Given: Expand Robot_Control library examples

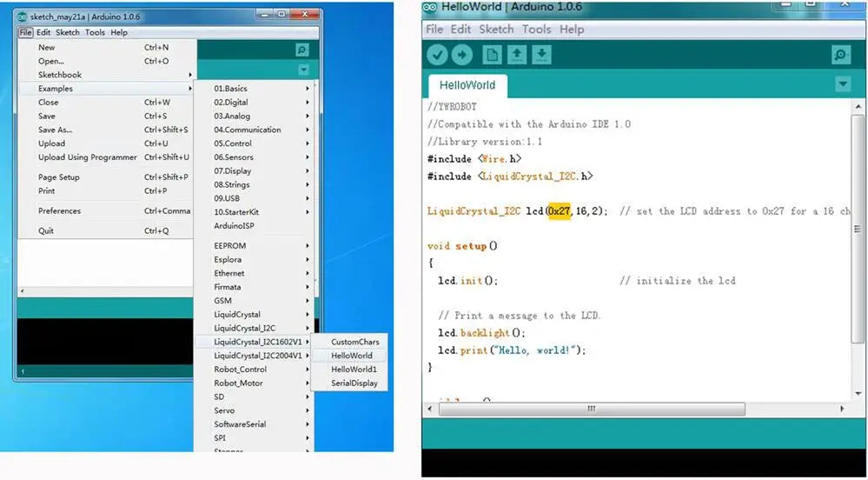Looking at the screenshot, I should 254,370.
